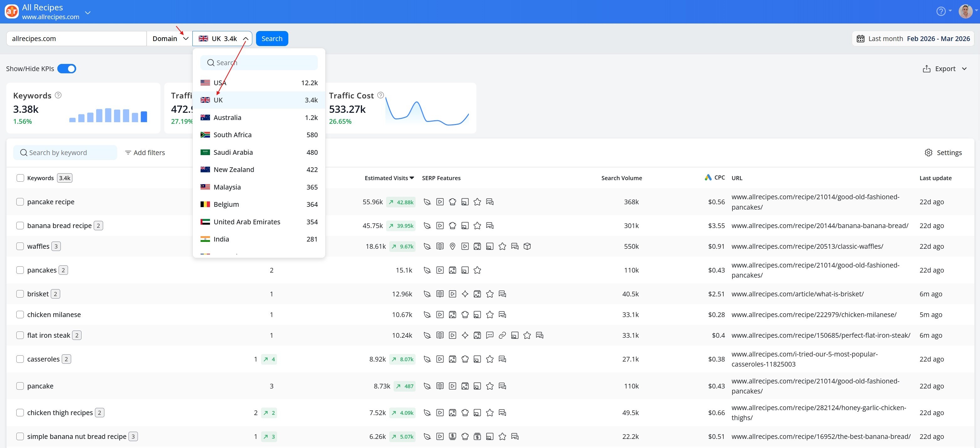Viewport: 980px width, 448px height.
Task: Check the brisket keyword checkbox
Action: [x=20, y=294]
